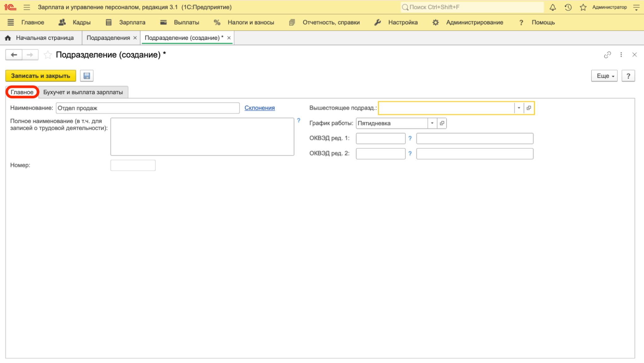Open the Зарплата menu section

(x=125, y=22)
